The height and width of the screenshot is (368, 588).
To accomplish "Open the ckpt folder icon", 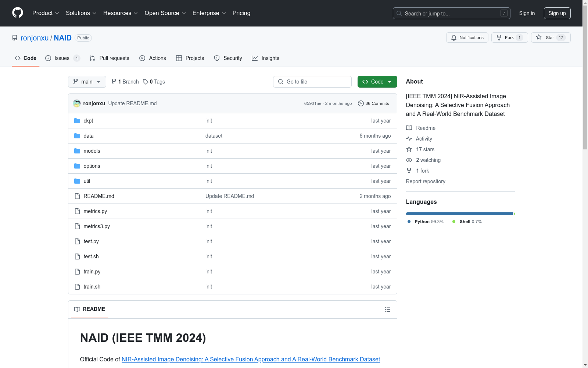I will pyautogui.click(x=77, y=121).
